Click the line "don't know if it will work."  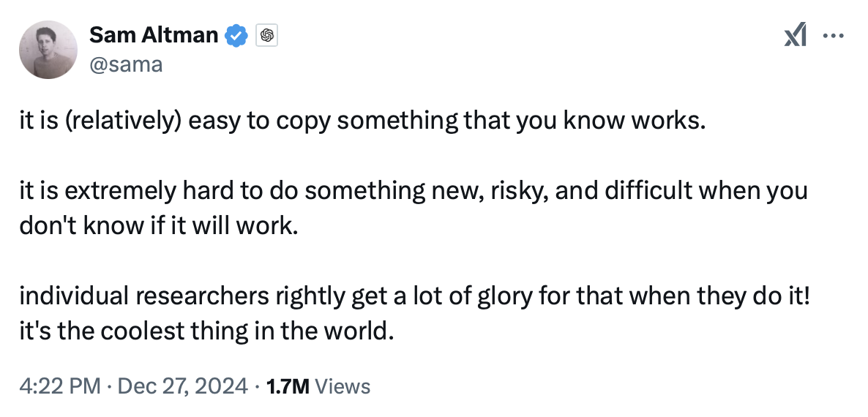click(x=160, y=225)
